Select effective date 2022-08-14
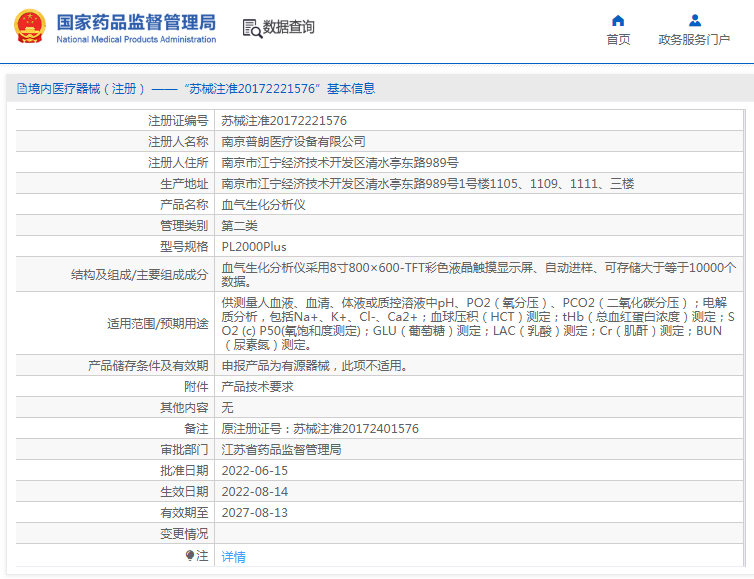The image size is (754, 579). (x=254, y=491)
